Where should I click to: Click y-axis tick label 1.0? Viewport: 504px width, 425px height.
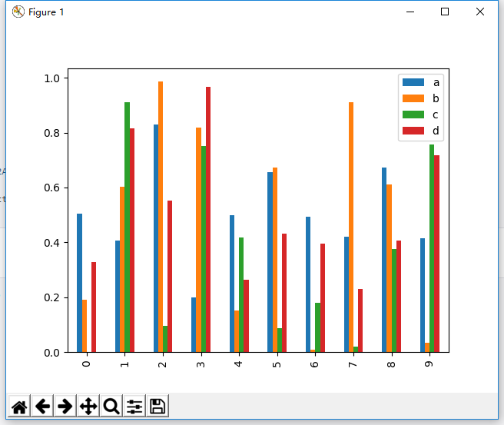[51, 78]
